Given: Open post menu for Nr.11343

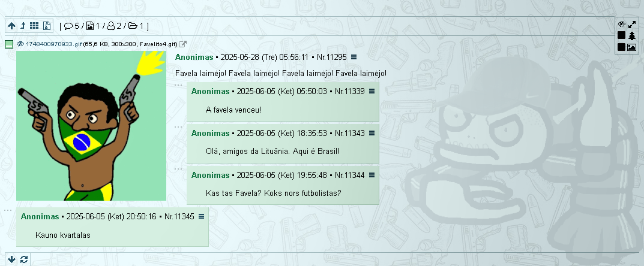Looking at the screenshot, I should tap(372, 133).
